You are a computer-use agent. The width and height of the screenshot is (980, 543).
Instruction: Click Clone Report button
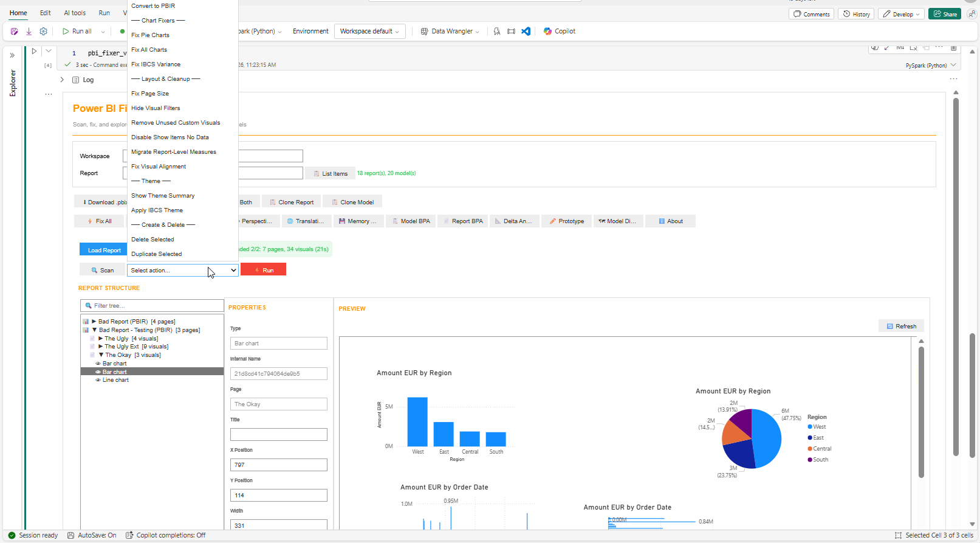[291, 202]
